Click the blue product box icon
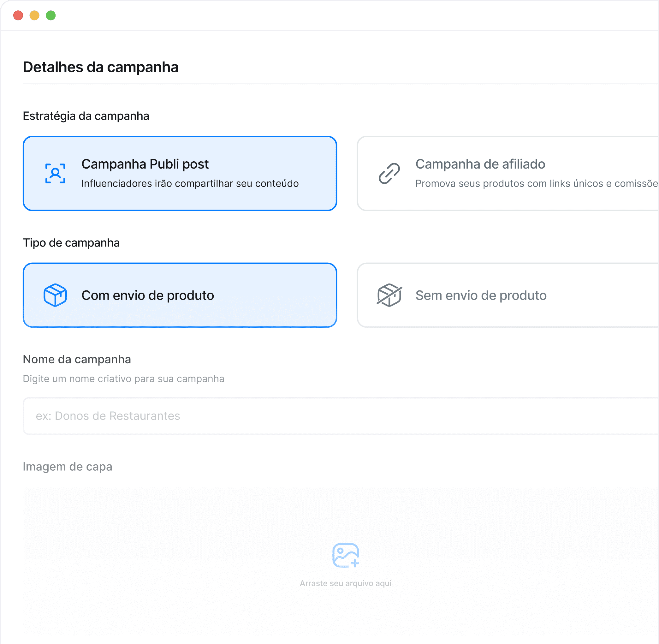Viewport: 659px width, 644px height. tap(55, 295)
